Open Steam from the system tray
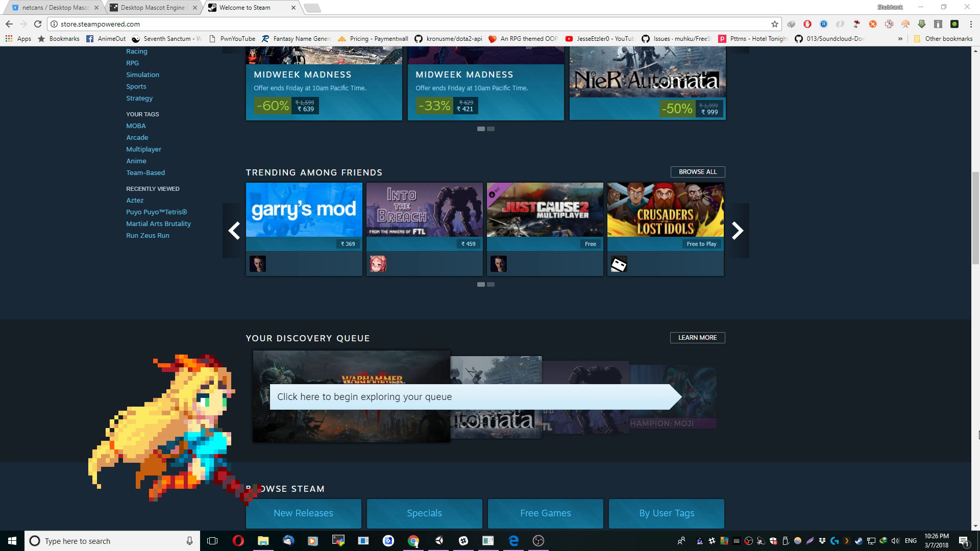980x551 pixels. point(859,541)
